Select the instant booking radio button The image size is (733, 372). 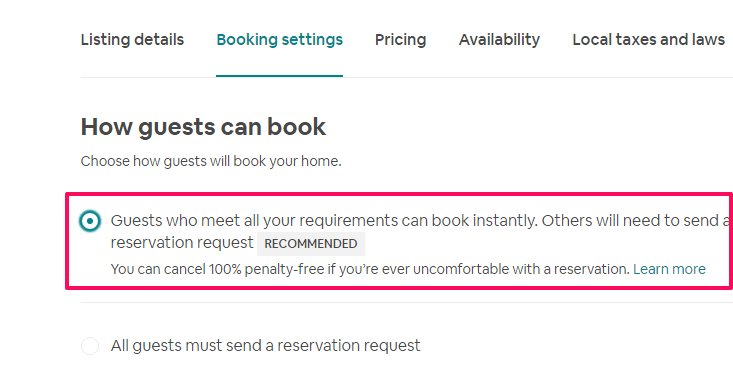[90, 221]
